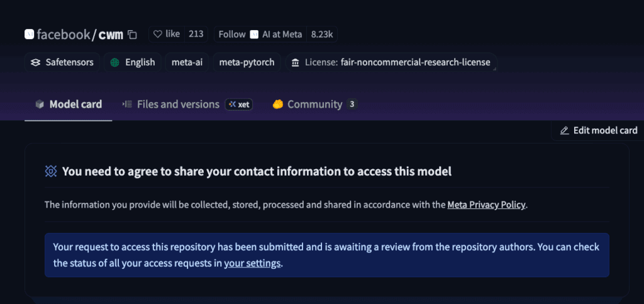Screen dimensions: 644x304
Task: Click the Community tab emoji icon
Action: coord(278,104)
